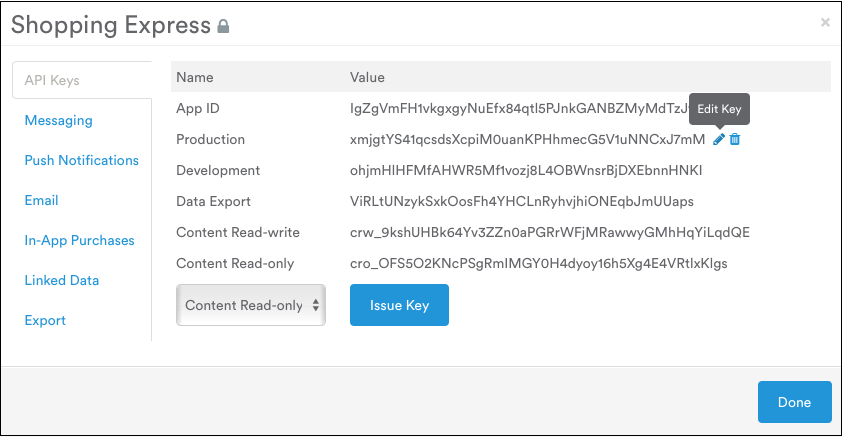Click the Edit Key tooltip
The image size is (842, 437).
coord(719,109)
